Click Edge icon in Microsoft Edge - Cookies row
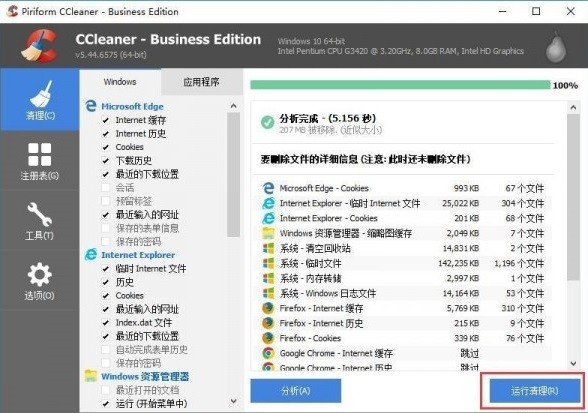Screen dimensions: 588x413 click(268, 188)
